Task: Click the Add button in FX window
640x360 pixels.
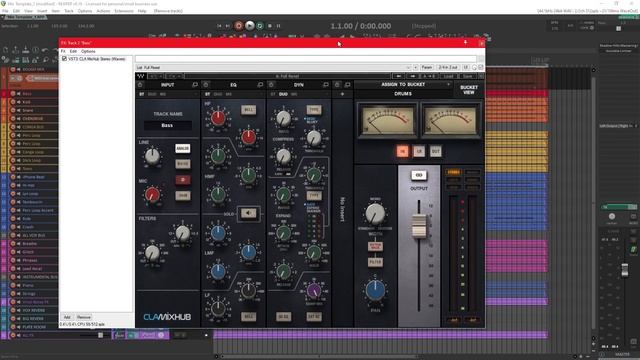Action: coord(67,317)
